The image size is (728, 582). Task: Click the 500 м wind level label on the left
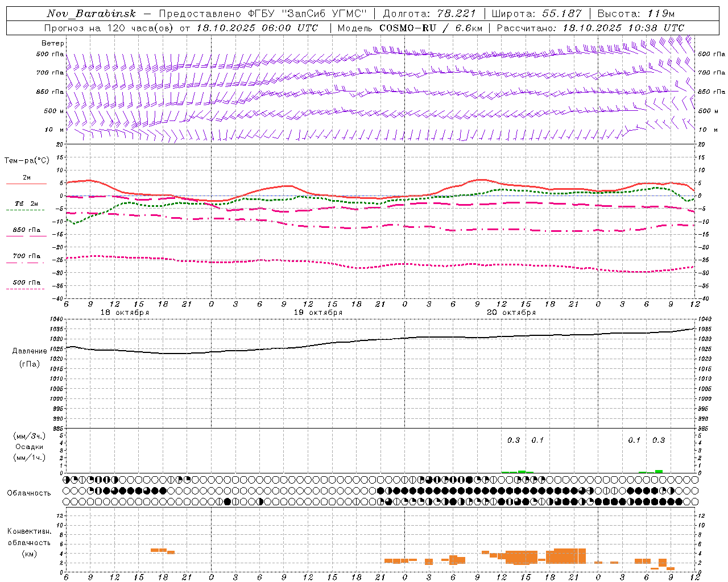[x=54, y=111]
